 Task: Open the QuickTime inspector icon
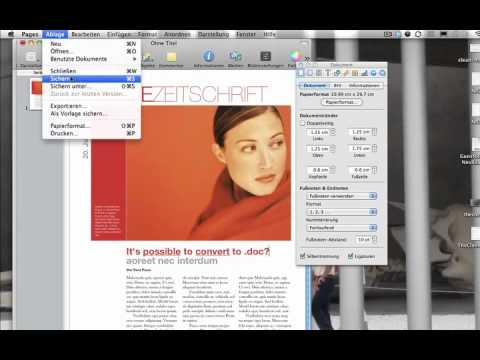point(382,73)
